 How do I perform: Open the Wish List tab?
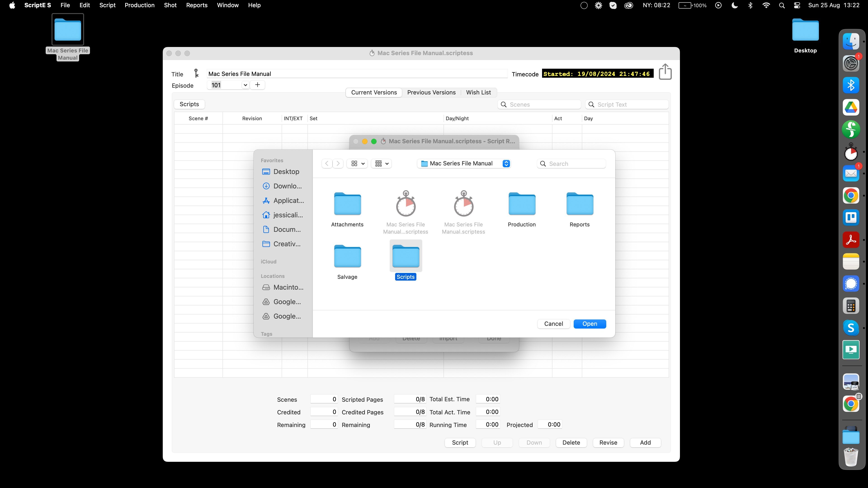(478, 93)
